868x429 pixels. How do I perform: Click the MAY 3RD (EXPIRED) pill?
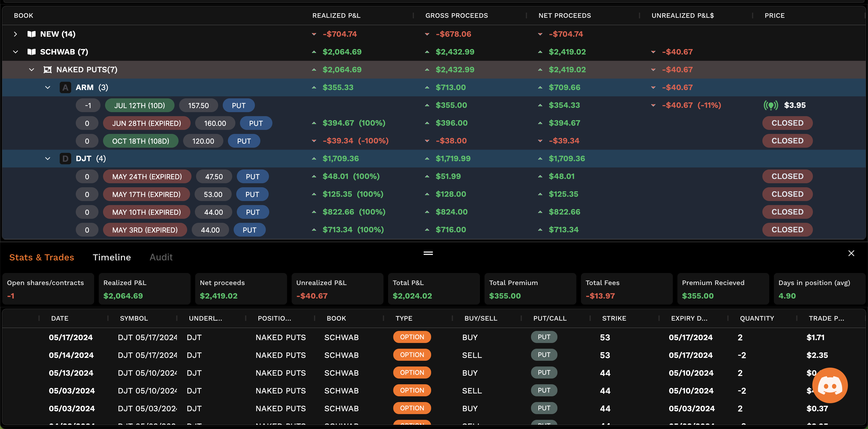tap(145, 230)
